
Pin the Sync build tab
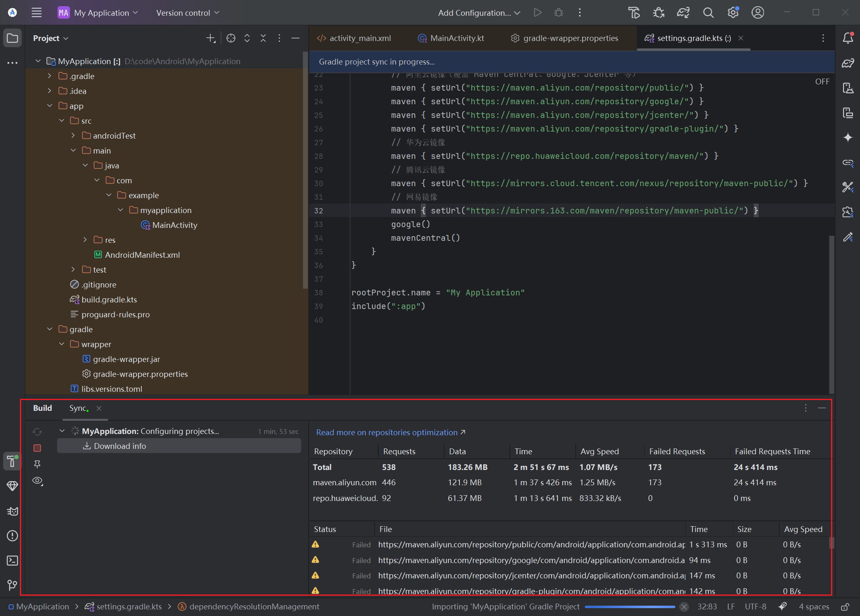pos(37,464)
